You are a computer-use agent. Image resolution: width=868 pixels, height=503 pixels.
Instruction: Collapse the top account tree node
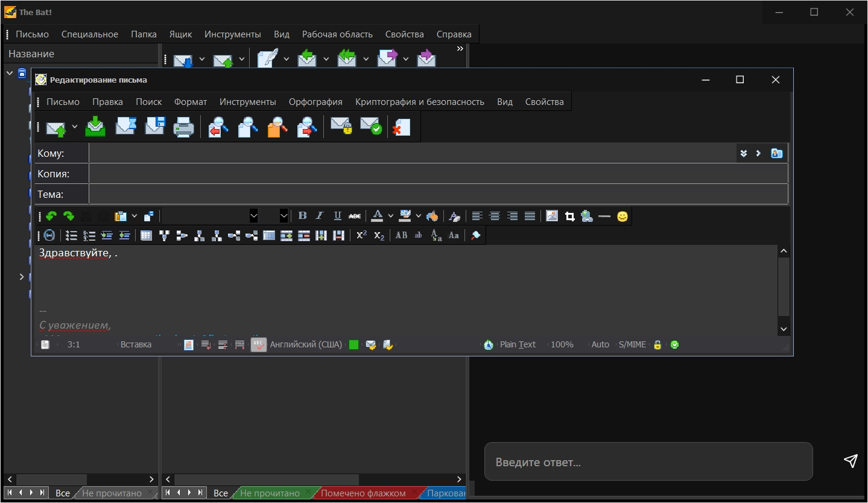click(10, 73)
